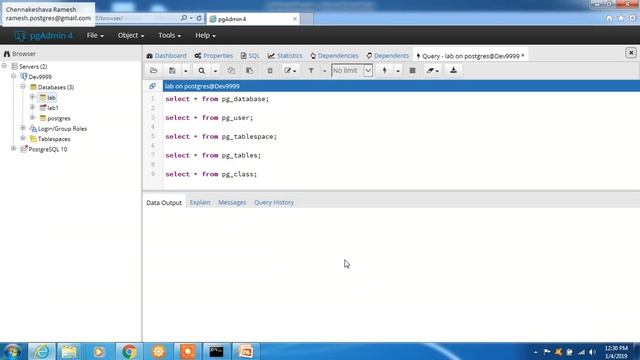Switch to the Statistics tab
Screen dimensions: 640x360
285,56
